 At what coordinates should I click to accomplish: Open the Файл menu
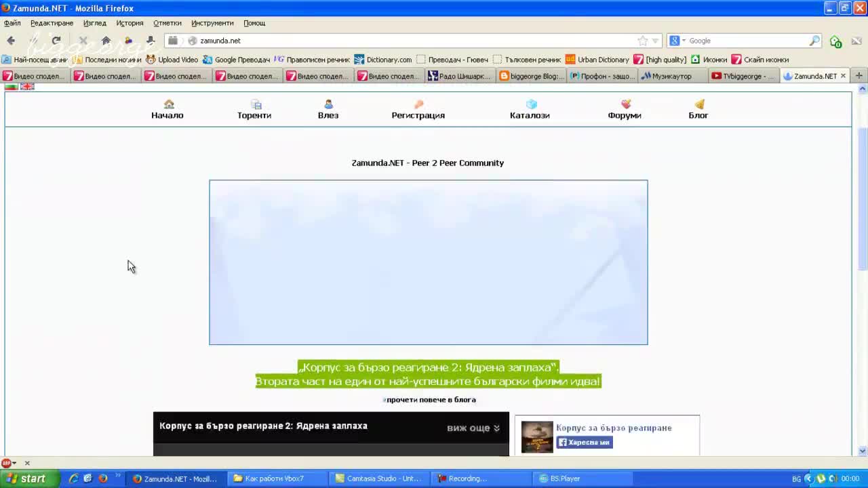(12, 23)
